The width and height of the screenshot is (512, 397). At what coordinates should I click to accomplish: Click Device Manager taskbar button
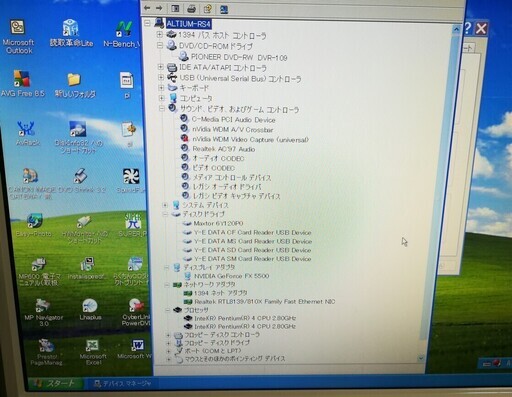122,384
